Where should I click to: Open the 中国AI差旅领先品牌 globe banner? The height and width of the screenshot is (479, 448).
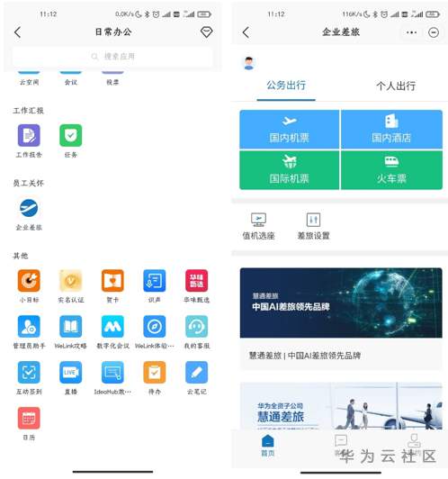[x=341, y=303]
